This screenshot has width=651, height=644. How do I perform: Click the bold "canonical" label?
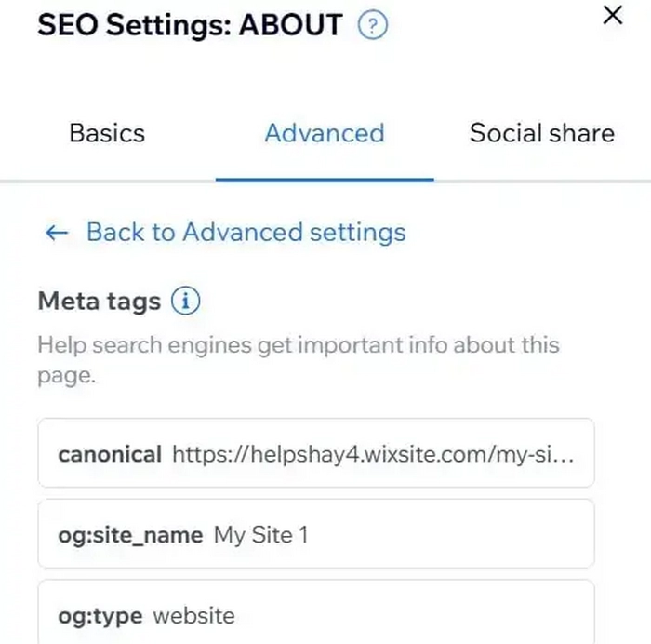pyautogui.click(x=110, y=454)
